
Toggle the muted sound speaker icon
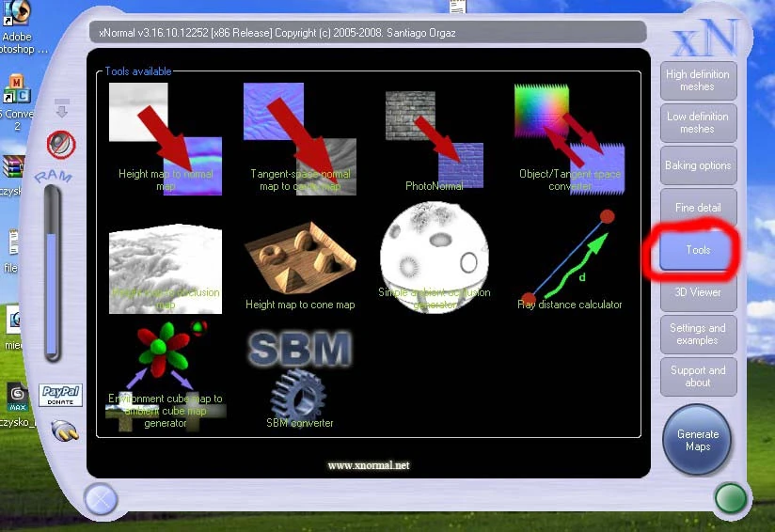click(x=61, y=145)
